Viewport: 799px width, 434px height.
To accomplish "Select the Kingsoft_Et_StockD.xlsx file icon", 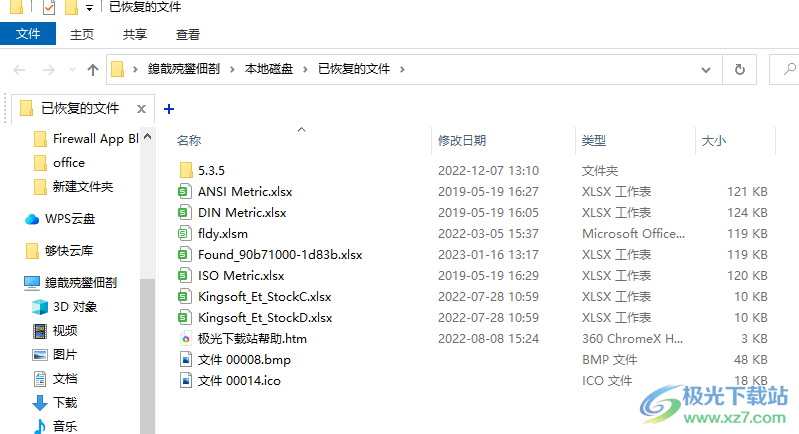I will point(184,318).
